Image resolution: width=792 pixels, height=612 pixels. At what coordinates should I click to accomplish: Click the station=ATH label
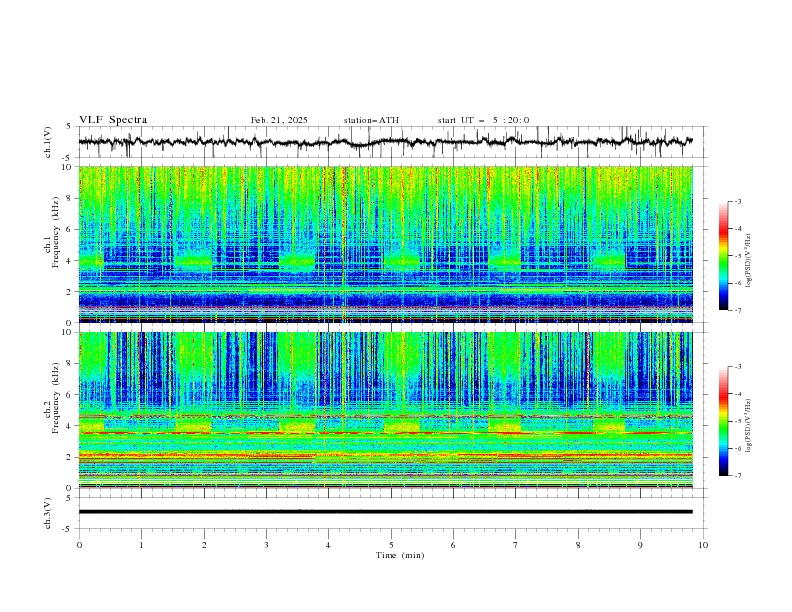tap(371, 120)
